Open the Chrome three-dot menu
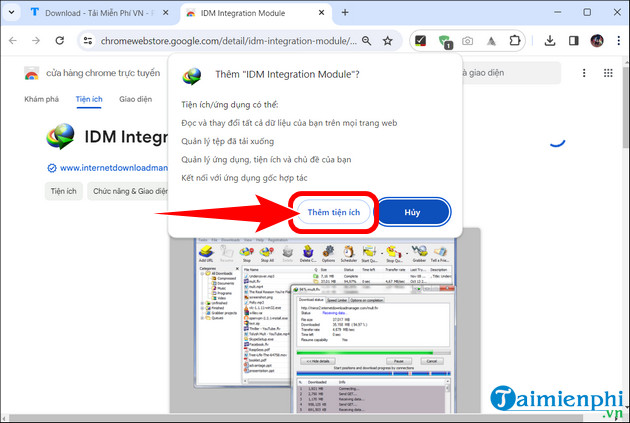Image resolution: width=630 pixels, height=423 pixels. coord(618,41)
